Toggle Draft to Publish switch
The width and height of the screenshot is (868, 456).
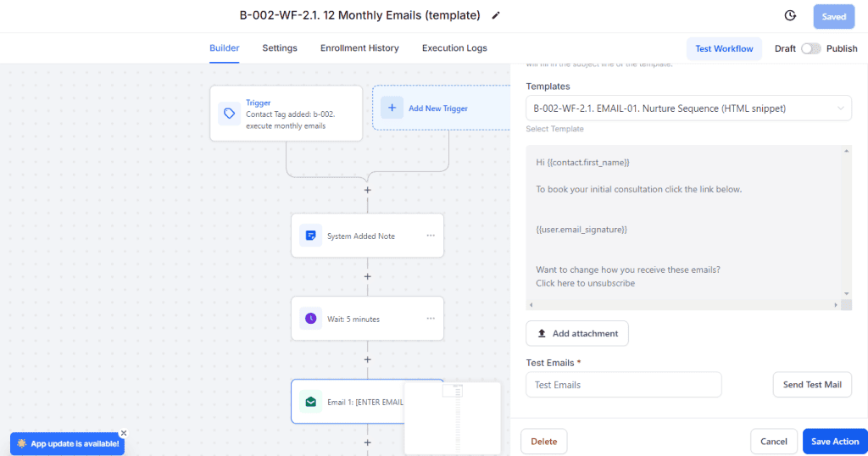[x=811, y=48]
